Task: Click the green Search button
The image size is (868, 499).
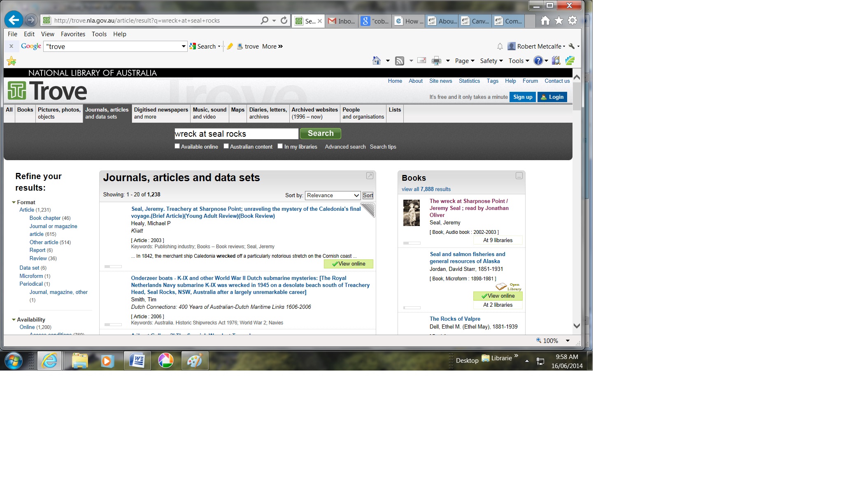Action: [320, 133]
